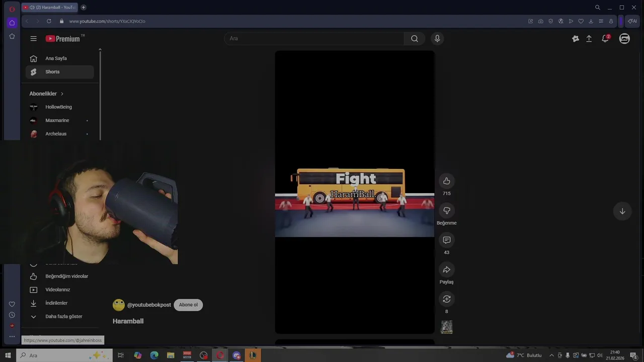Screen dimensions: 644x362
Task: Open the Windows Start menu
Action: (x=8, y=355)
